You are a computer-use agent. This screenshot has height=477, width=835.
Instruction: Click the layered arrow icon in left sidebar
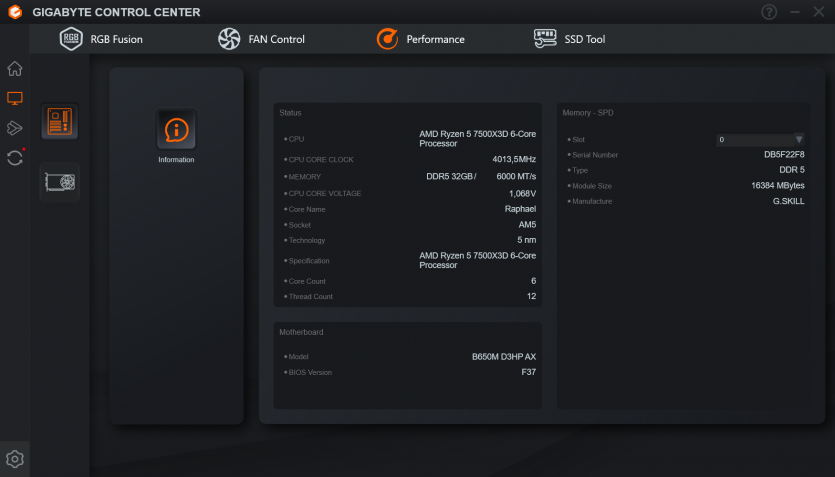pos(15,128)
